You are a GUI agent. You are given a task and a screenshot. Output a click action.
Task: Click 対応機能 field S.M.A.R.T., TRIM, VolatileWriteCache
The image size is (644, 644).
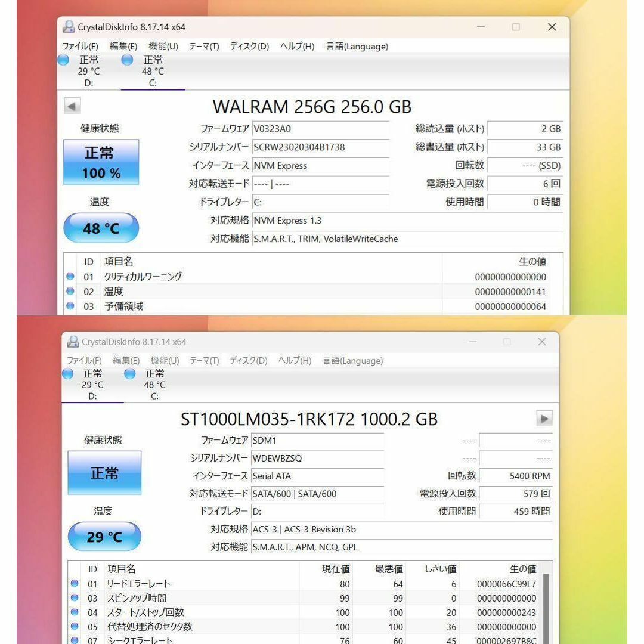click(x=407, y=239)
